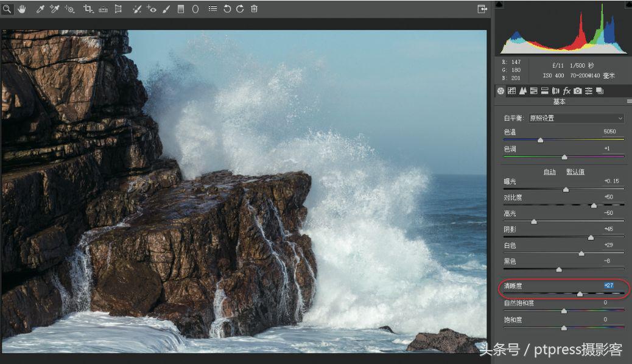Click the 自动 auto button
Viewport: 632px width, 364px height.
point(549,172)
